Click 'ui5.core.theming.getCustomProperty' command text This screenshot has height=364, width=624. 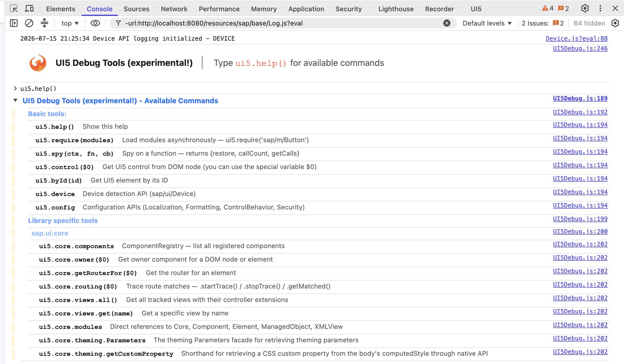(106, 354)
